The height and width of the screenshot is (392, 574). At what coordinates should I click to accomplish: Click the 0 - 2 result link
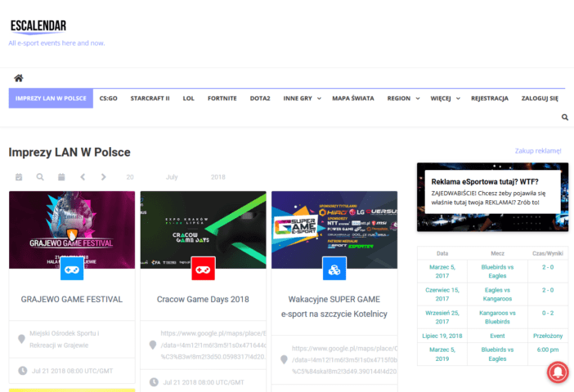pyautogui.click(x=548, y=313)
